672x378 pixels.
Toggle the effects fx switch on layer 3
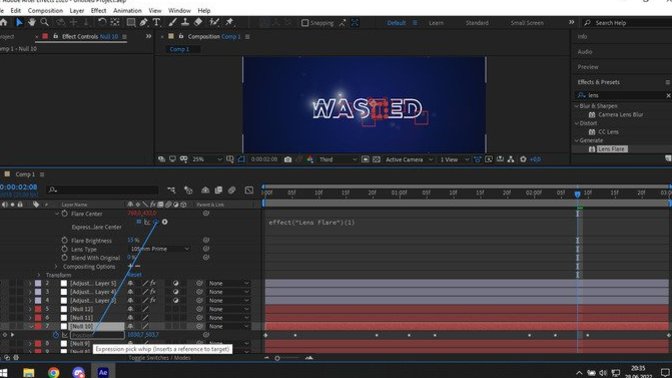pos(153,292)
